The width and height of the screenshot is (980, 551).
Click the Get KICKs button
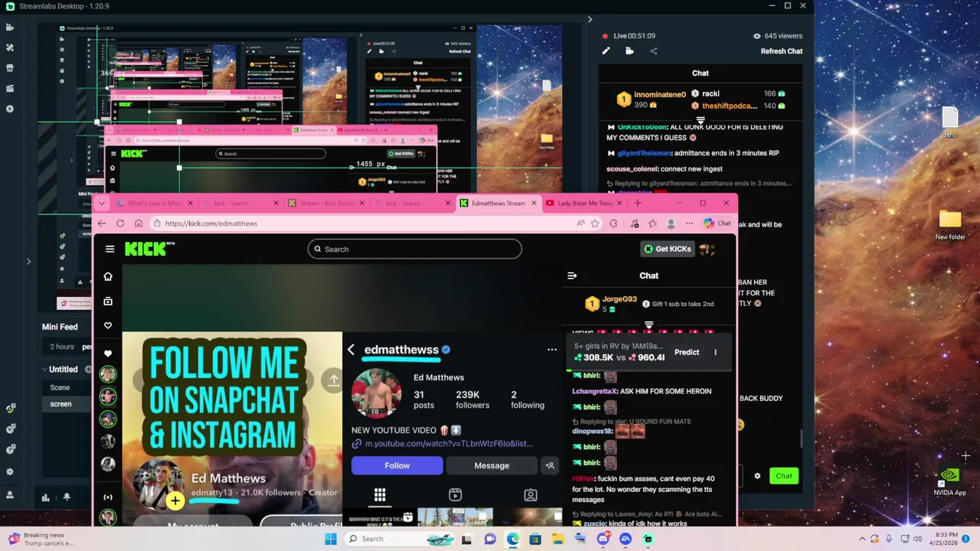(668, 249)
